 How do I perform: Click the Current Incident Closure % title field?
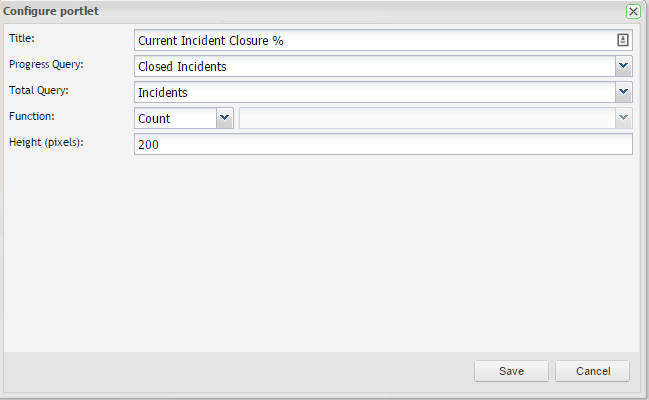point(372,40)
